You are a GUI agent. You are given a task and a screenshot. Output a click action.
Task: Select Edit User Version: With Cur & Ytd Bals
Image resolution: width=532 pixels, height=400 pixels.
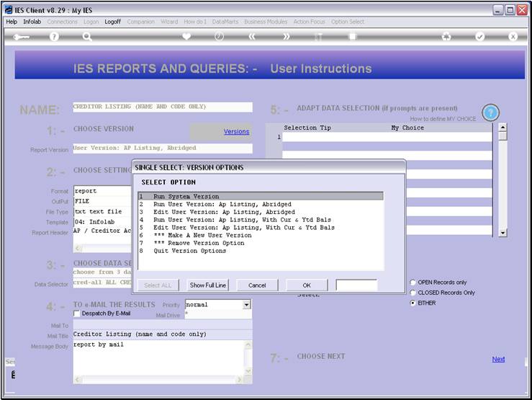261,228
